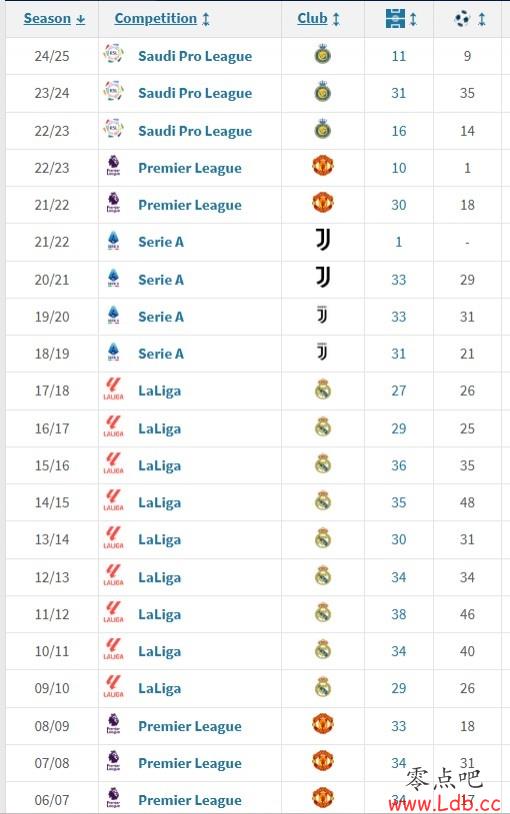Click Serie A logo in 19/20 row

tap(113, 316)
